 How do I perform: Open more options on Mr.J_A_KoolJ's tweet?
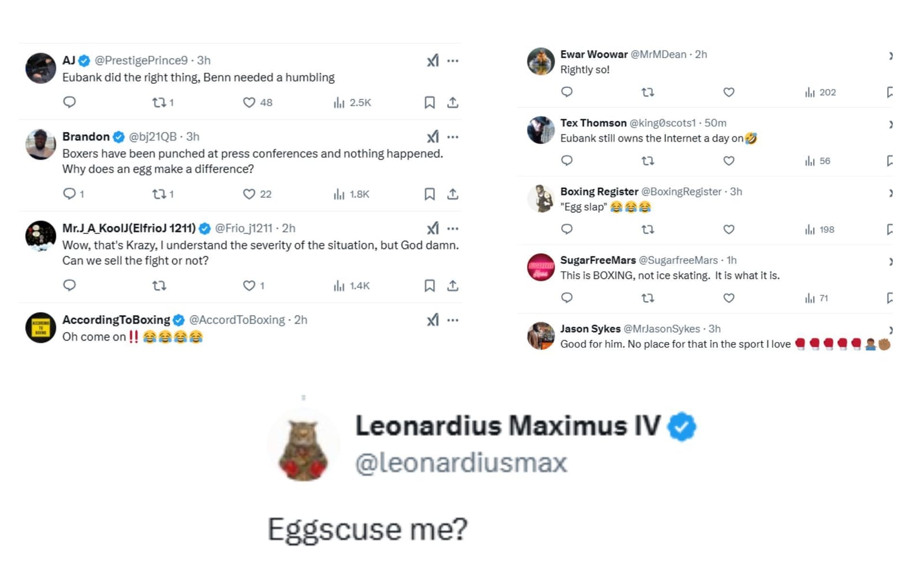[454, 228]
